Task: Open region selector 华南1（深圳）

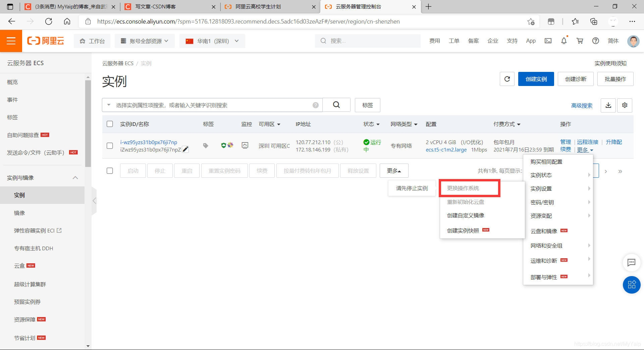Action: (212, 41)
